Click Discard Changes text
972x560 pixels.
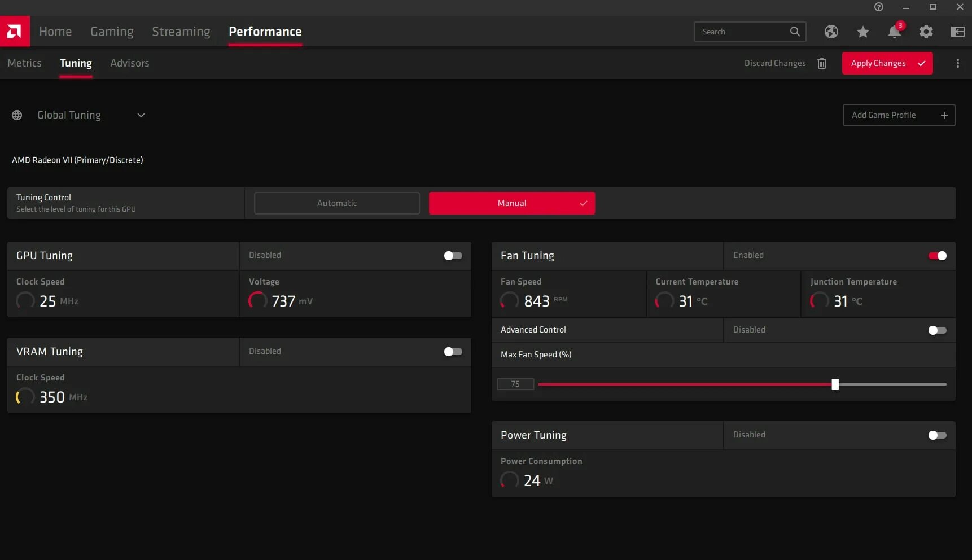[775, 63]
